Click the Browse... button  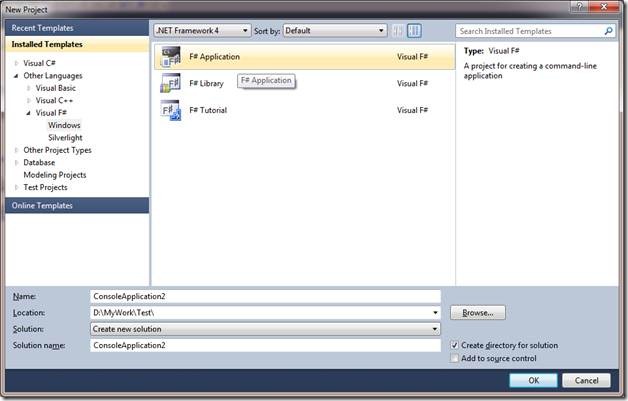pyautogui.click(x=478, y=313)
